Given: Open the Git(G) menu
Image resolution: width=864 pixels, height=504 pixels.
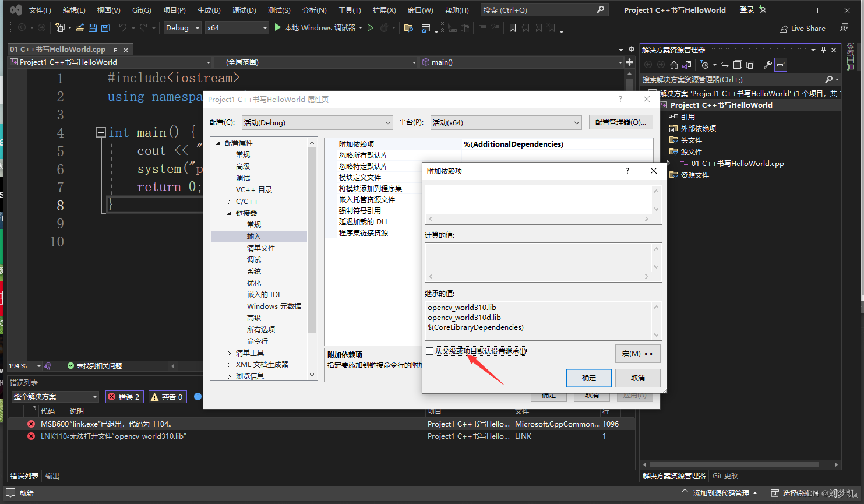Looking at the screenshot, I should (142, 10).
